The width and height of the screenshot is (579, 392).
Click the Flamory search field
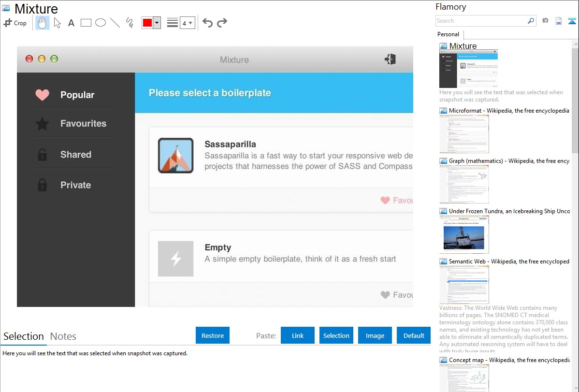click(481, 21)
